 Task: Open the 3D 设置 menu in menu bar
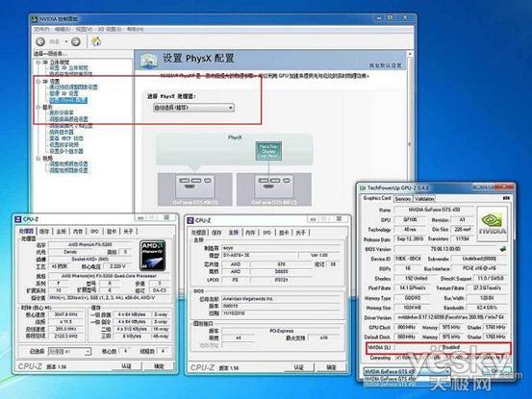pos(110,30)
